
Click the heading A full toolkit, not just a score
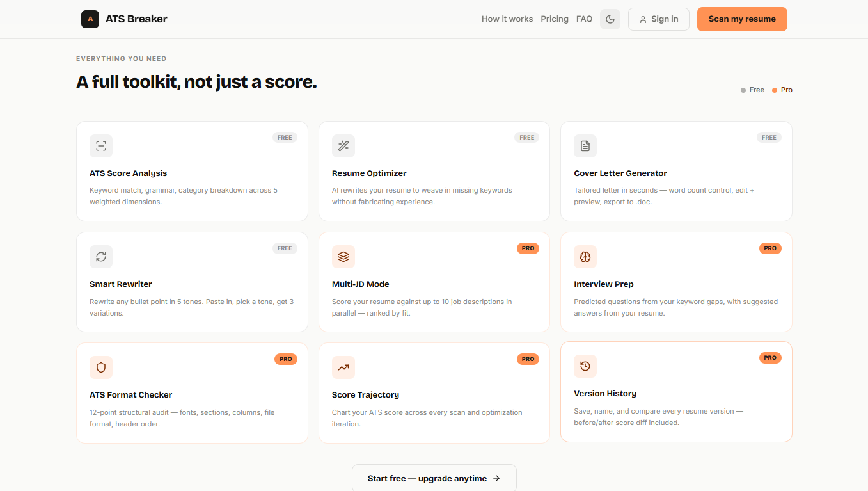pyautogui.click(x=196, y=82)
